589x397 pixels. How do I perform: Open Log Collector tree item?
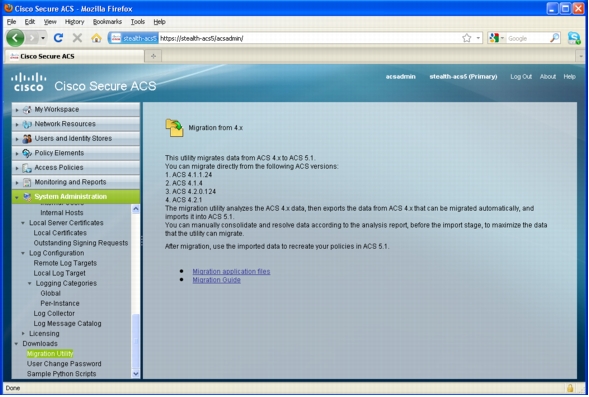54,314
